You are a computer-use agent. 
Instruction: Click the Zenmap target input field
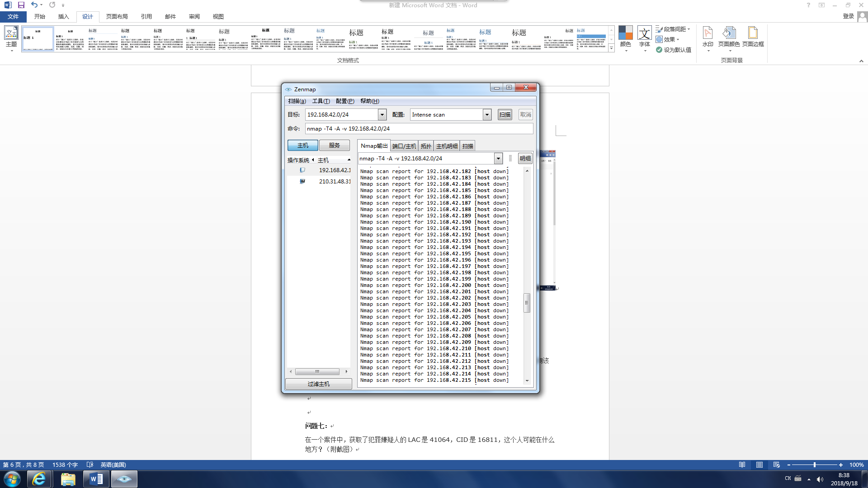coord(342,114)
